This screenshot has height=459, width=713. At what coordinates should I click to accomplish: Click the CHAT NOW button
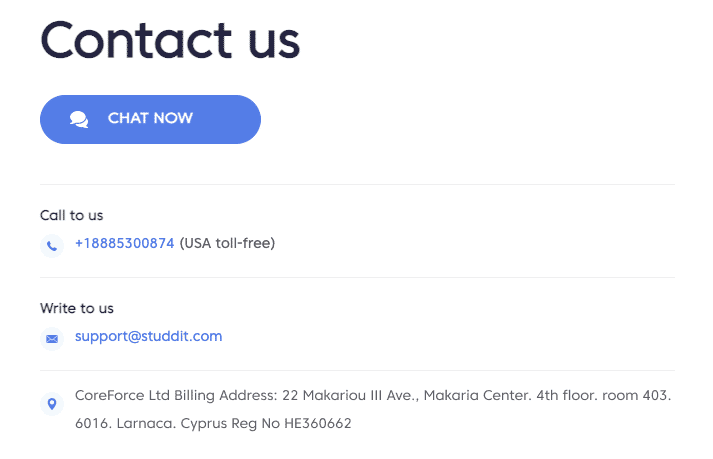pyautogui.click(x=150, y=119)
